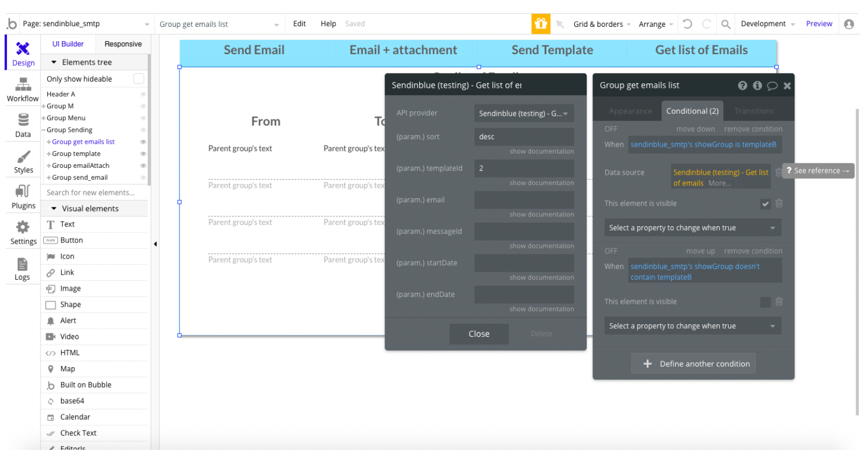Toggle first condition's This element is visible checkbox
The height and width of the screenshot is (451, 868).
coord(765,204)
